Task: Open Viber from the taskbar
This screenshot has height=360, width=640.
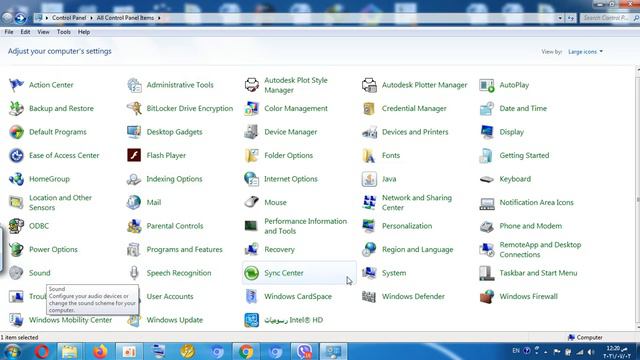Action: tap(304, 351)
